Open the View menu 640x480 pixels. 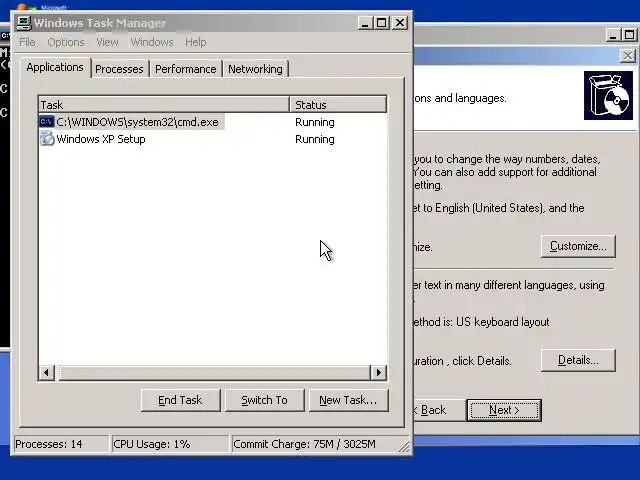pyautogui.click(x=107, y=42)
